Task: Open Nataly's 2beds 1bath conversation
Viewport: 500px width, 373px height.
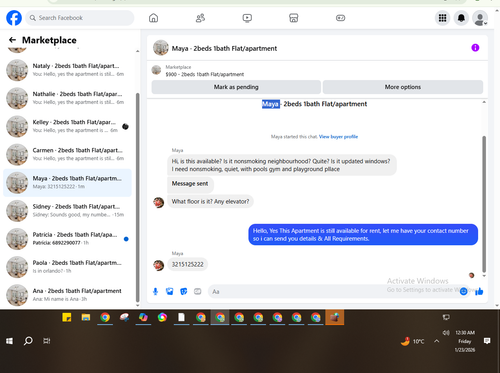Action: click(68, 70)
